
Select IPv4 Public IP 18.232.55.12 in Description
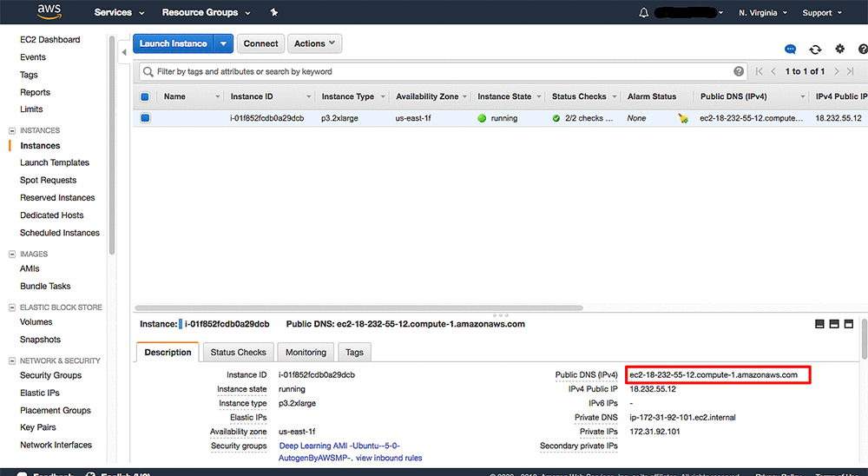click(x=653, y=389)
